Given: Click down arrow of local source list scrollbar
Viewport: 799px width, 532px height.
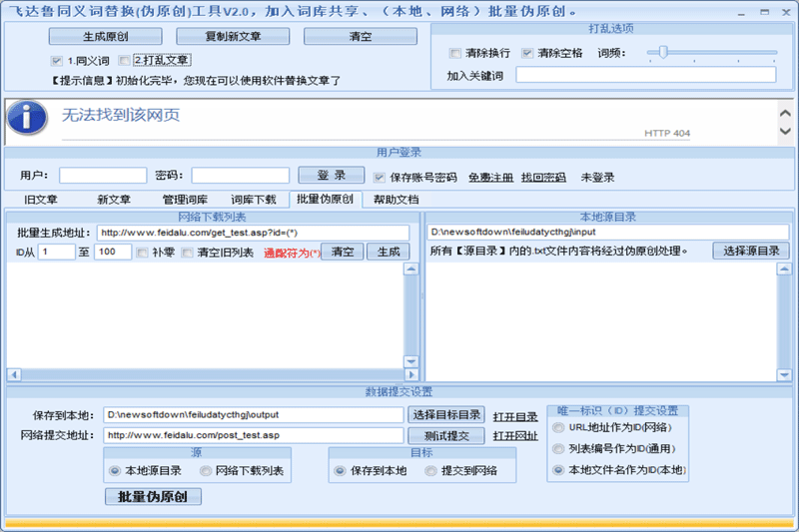Looking at the screenshot, I should coord(784,375).
